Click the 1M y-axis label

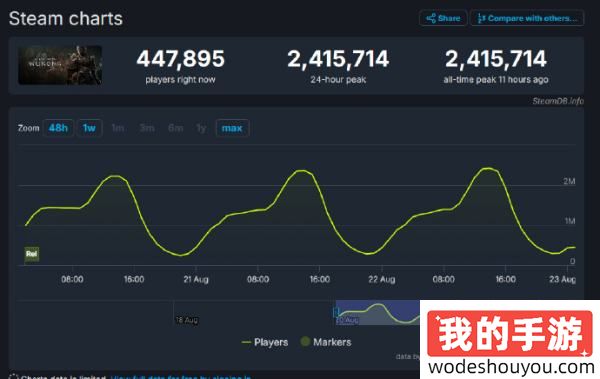click(x=570, y=221)
